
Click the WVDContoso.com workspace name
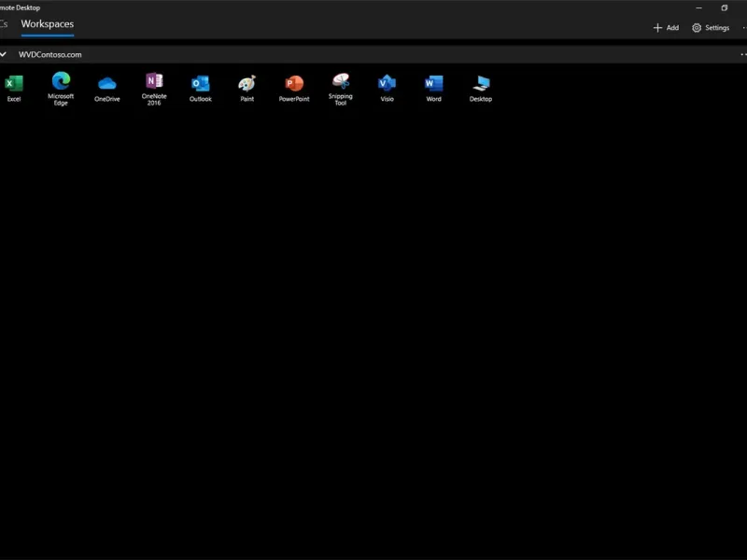click(x=50, y=54)
